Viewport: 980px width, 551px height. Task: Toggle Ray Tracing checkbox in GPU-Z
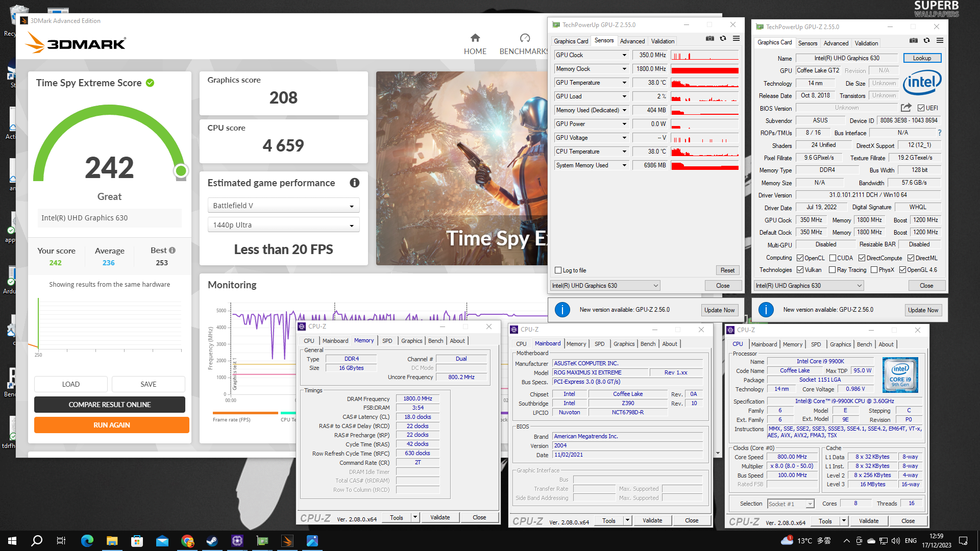tap(832, 270)
